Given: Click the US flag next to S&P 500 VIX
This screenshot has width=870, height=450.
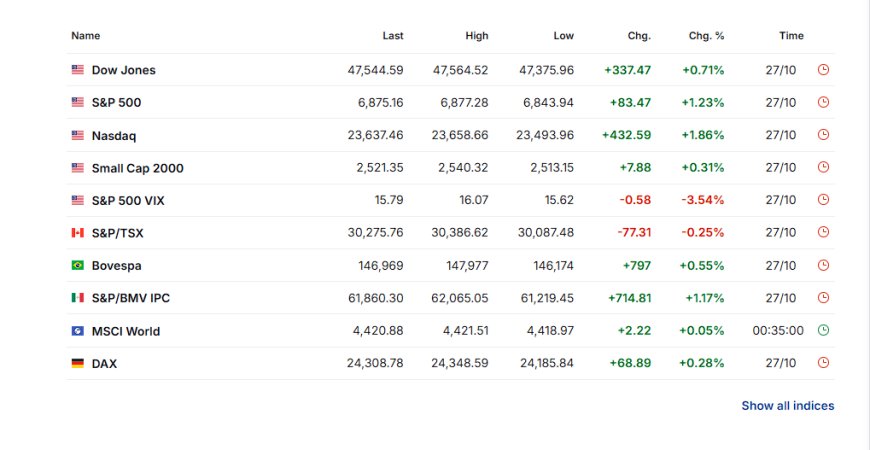Looking at the screenshot, I should point(78,200).
